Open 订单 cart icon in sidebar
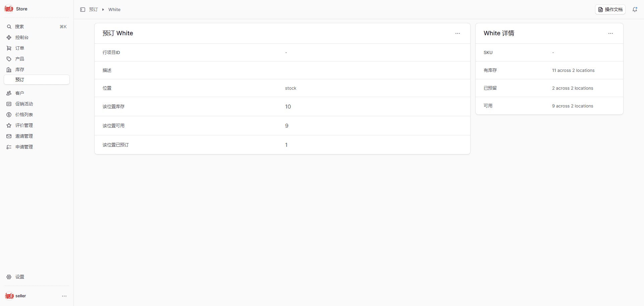Screen dimensions: 644x306 pos(9,48)
